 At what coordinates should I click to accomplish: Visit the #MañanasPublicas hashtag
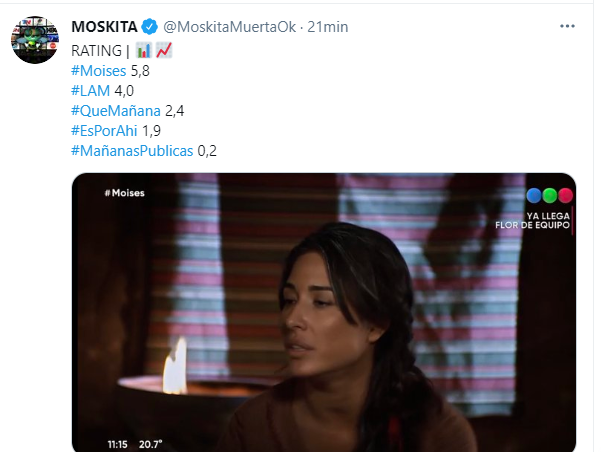coord(132,151)
